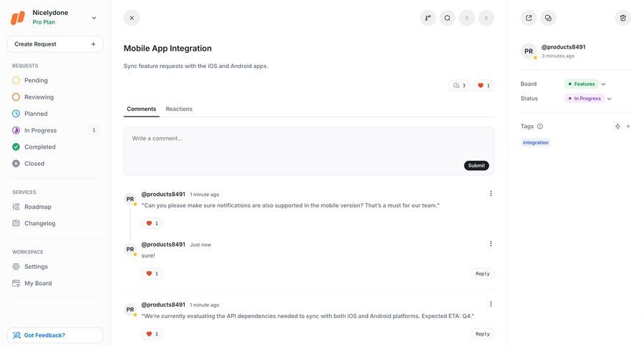Delete request using trash icon
Screen dimensions: 644x346
click(x=623, y=18)
